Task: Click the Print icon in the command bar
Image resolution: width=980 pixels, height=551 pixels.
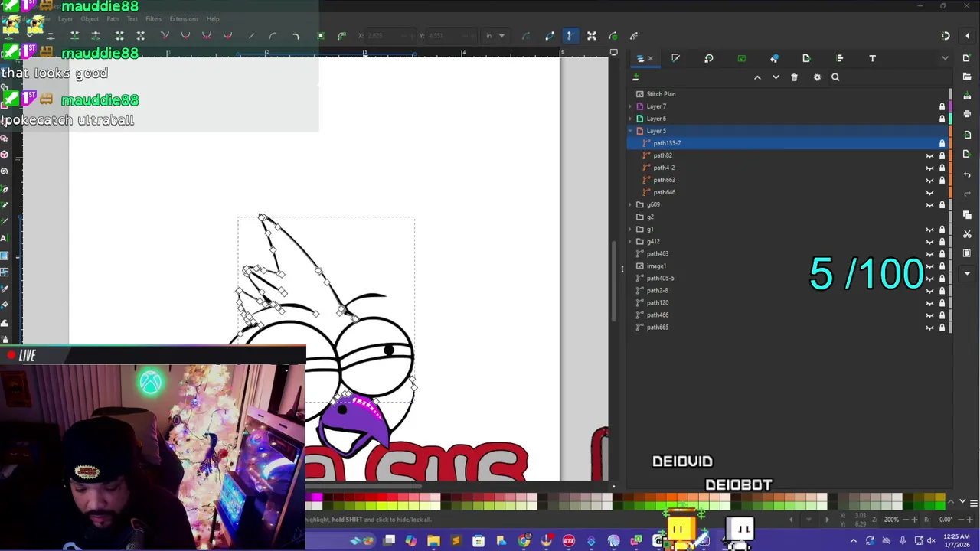Action: pyautogui.click(x=967, y=113)
